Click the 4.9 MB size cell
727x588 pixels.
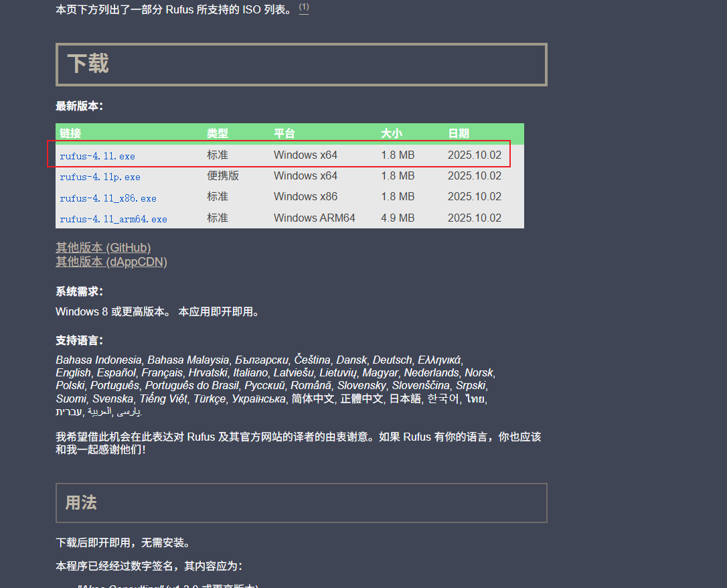tap(398, 218)
